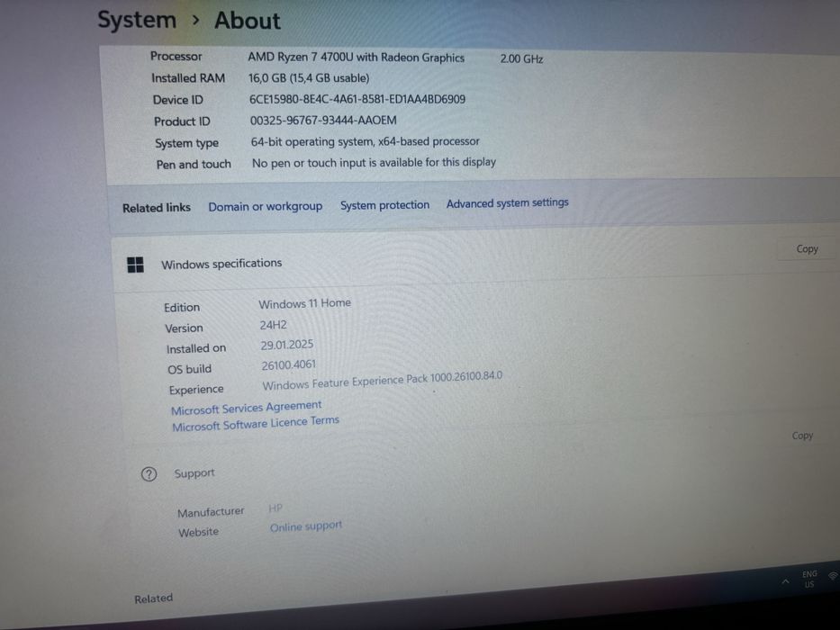Select the 2.00 GHz value
Screen dimensions: 840x630
tap(522, 58)
